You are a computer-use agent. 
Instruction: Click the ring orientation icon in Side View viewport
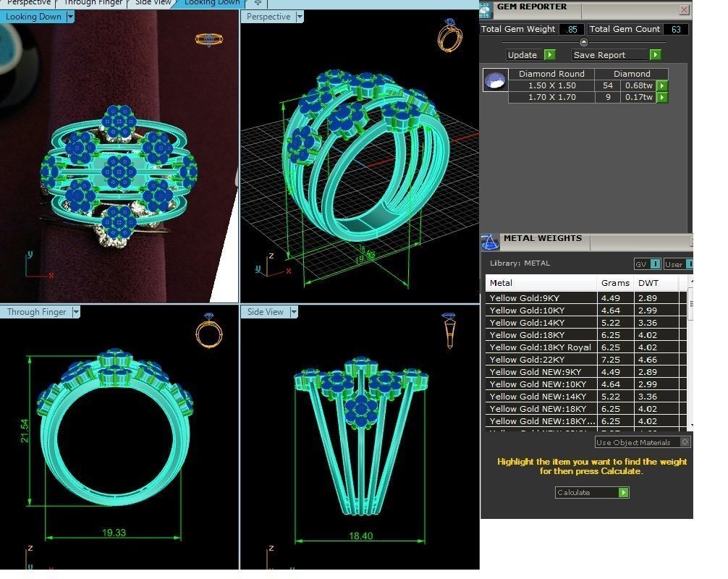449,330
